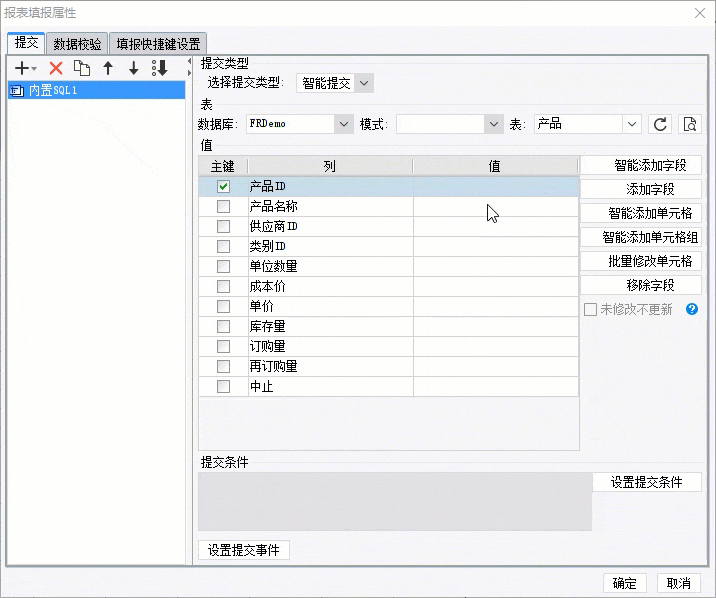Click the sort items icon
Viewport: 716px width, 598px height.
point(160,68)
